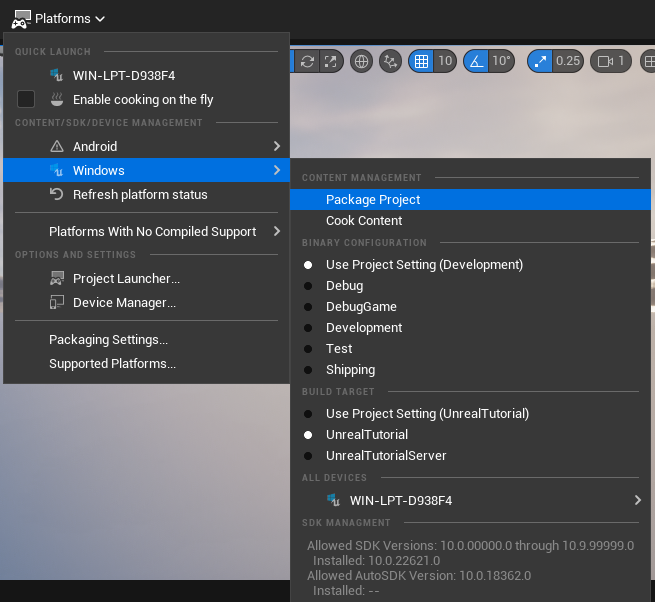Click Package Project menu entry
This screenshot has height=602, width=655.
(x=373, y=200)
